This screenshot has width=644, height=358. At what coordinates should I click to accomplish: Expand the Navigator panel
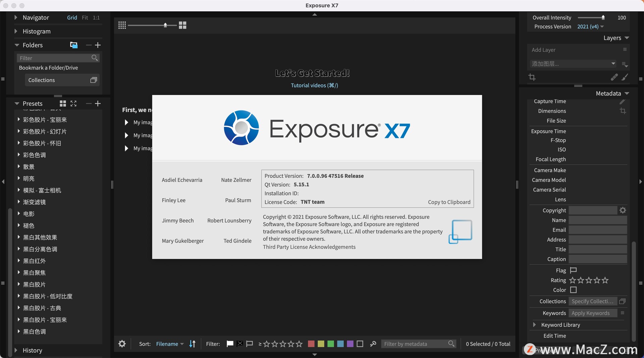pos(16,17)
